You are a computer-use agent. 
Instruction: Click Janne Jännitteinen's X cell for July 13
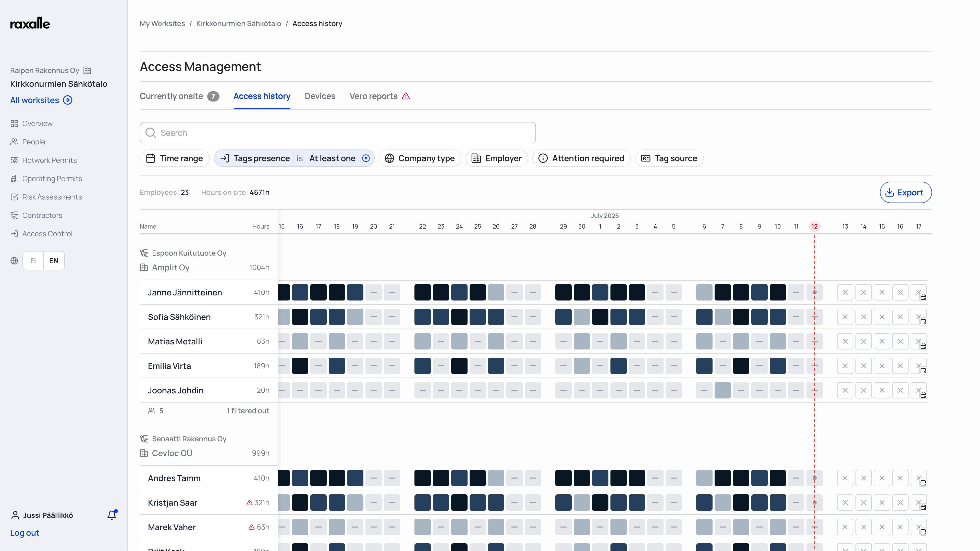(x=845, y=292)
